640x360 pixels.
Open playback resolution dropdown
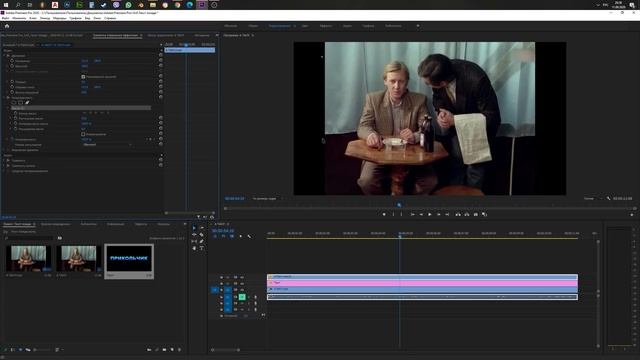[x=592, y=198]
